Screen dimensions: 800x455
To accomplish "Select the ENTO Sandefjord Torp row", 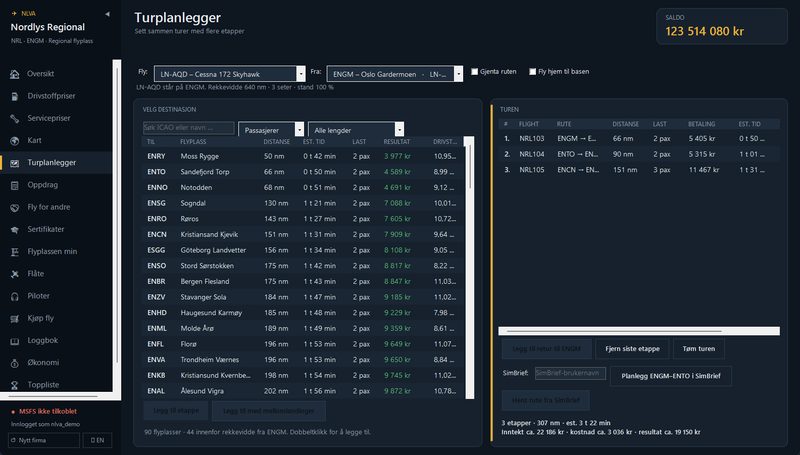I will (x=302, y=172).
